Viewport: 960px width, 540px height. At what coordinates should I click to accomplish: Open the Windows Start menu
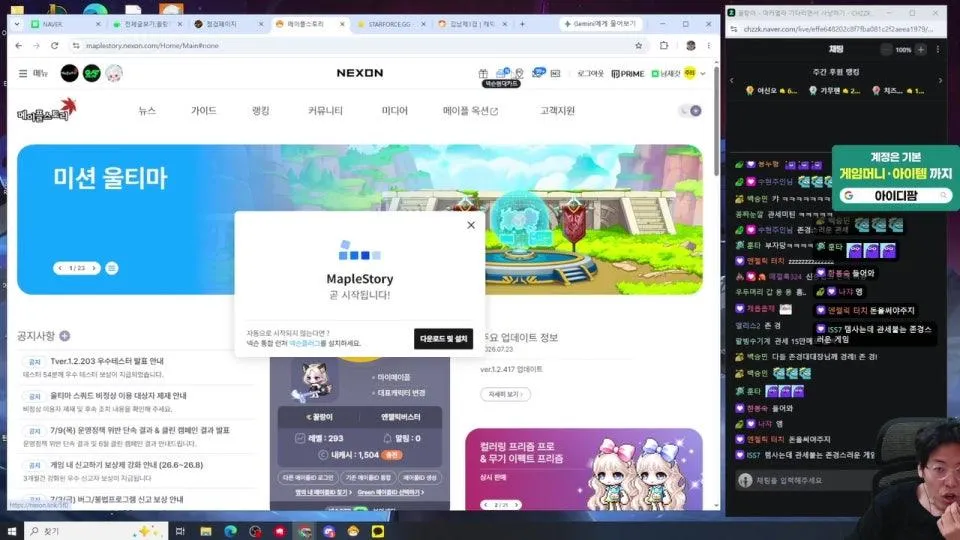tap(12, 531)
